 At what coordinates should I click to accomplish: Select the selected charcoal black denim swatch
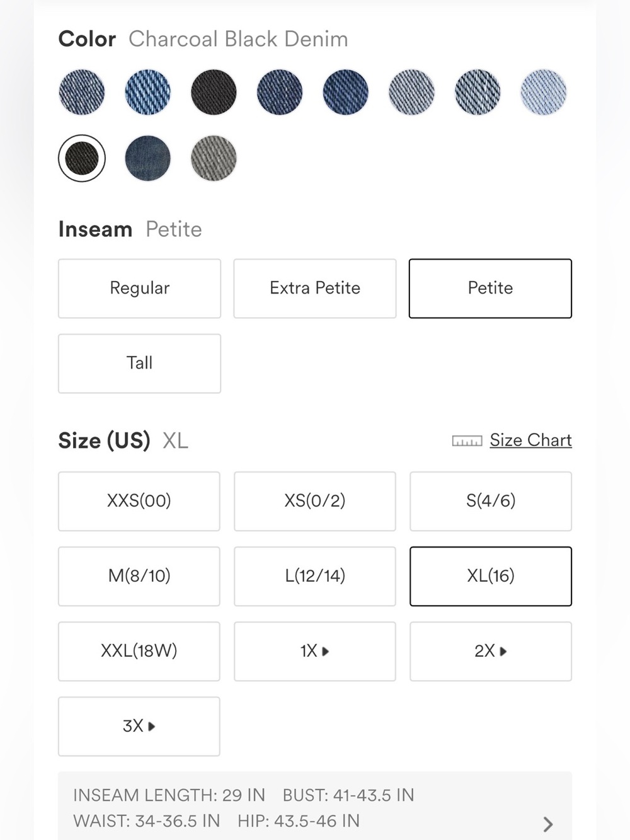pyautogui.click(x=82, y=158)
